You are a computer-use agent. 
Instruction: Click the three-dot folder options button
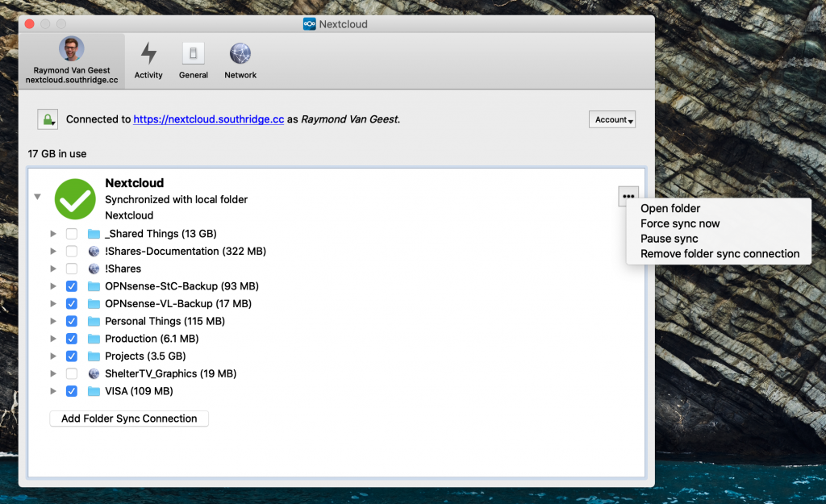point(629,196)
